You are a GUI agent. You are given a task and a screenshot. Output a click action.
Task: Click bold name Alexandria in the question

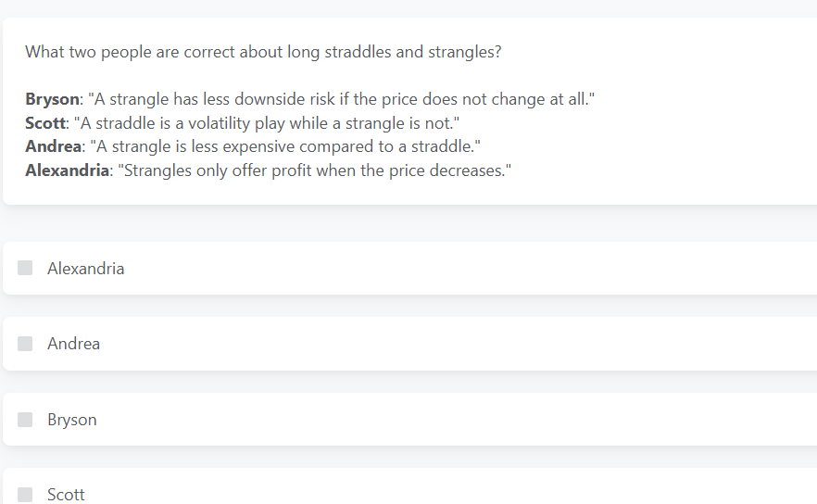[x=67, y=171]
